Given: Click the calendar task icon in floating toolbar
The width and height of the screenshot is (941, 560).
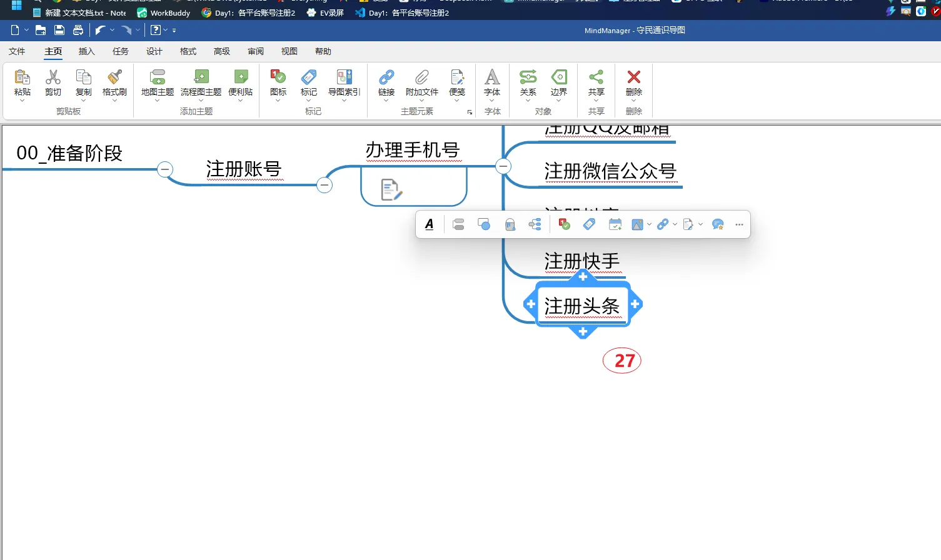Looking at the screenshot, I should 615,224.
